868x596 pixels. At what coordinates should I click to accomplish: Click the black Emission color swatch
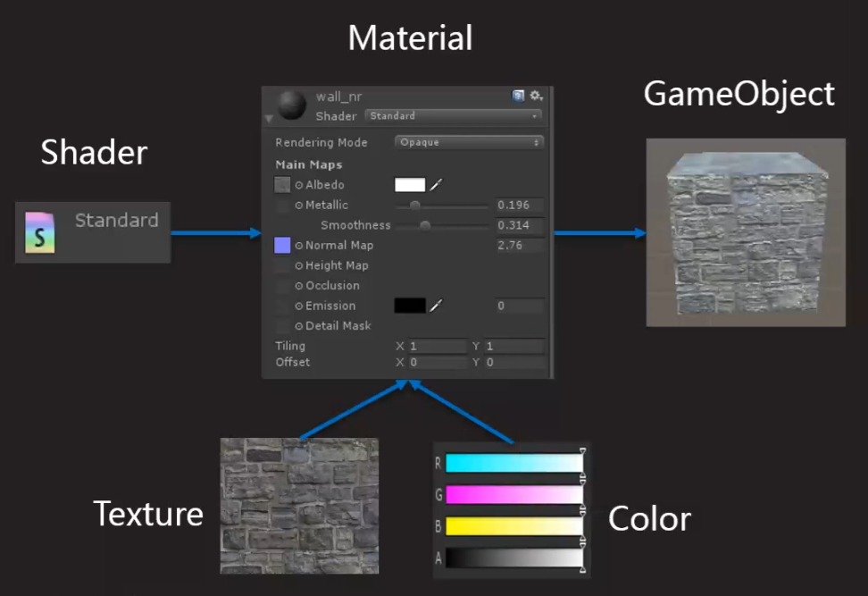410,306
